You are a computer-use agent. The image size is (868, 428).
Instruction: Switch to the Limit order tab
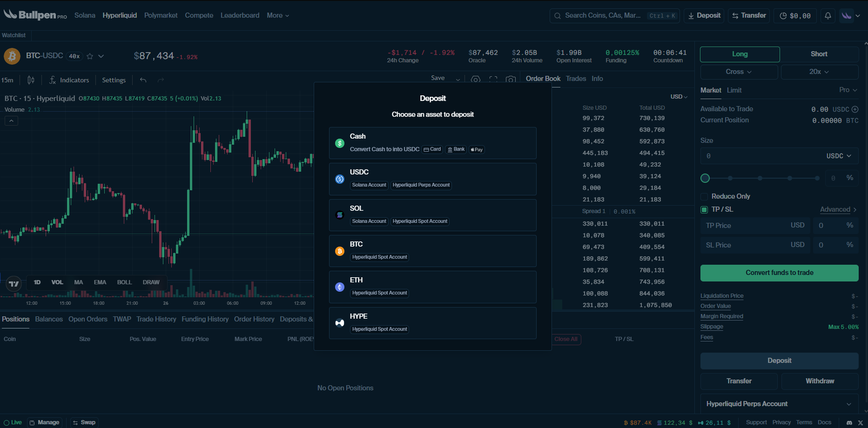pyautogui.click(x=734, y=90)
